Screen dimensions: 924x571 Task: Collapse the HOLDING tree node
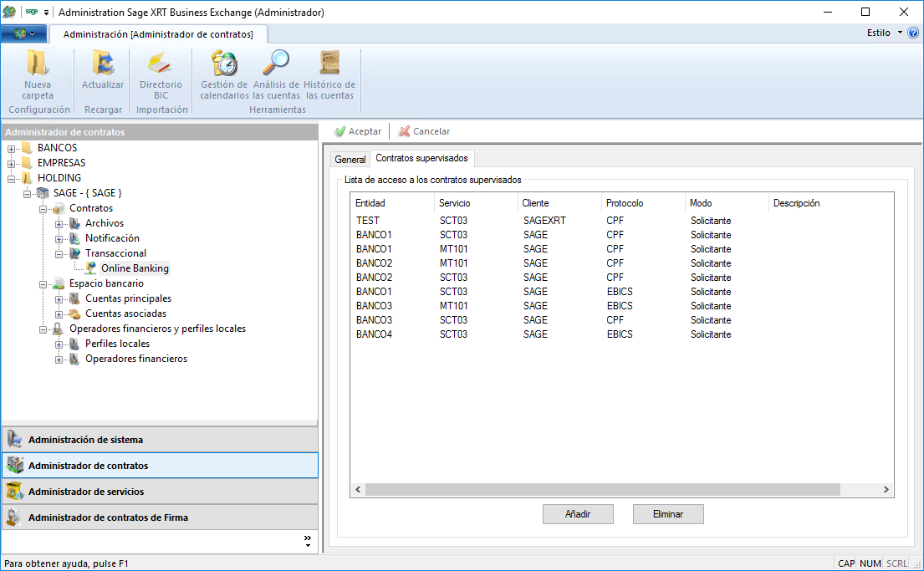click(12, 178)
